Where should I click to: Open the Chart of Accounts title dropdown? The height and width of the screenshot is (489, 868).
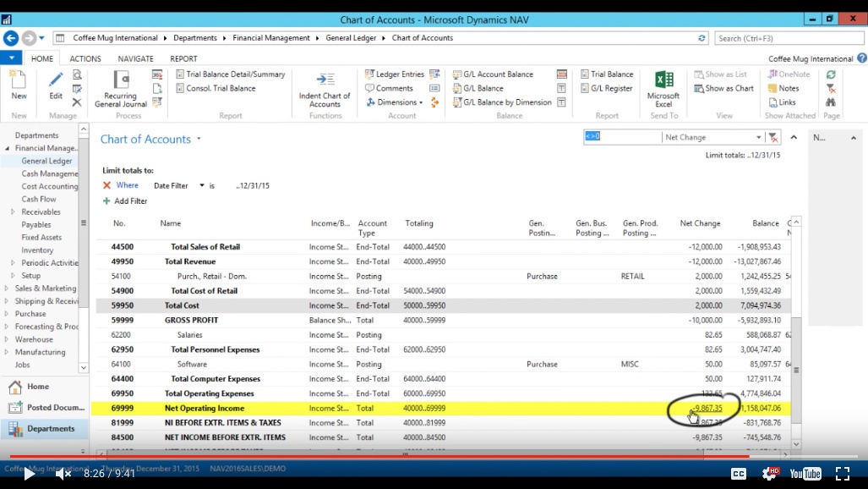(199, 139)
